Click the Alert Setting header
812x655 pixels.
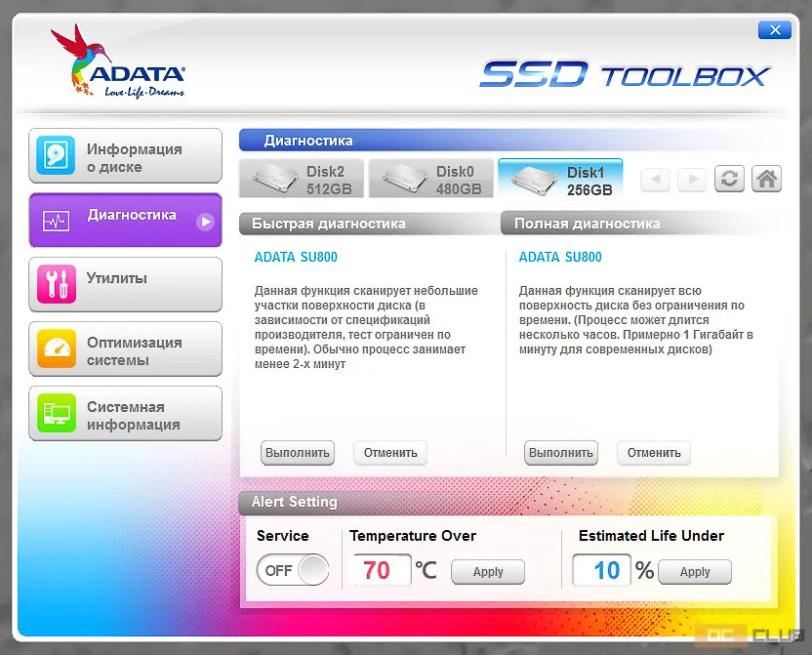click(x=294, y=502)
